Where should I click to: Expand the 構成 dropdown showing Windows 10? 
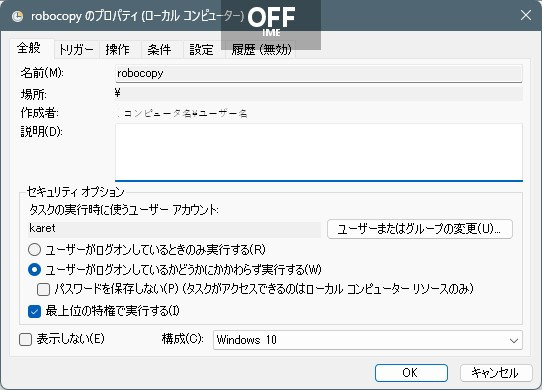pos(368,340)
